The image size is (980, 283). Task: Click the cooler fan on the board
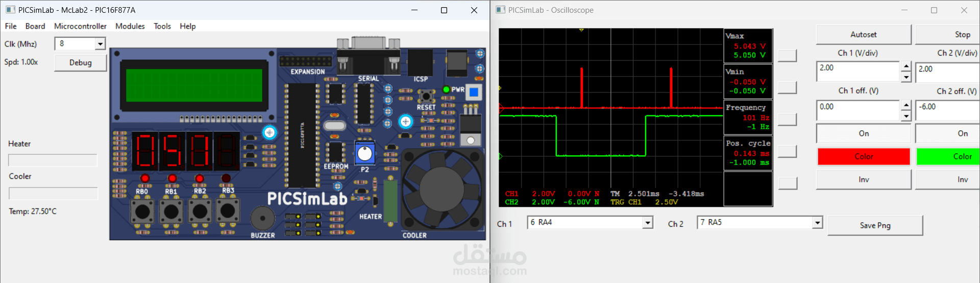(x=442, y=189)
